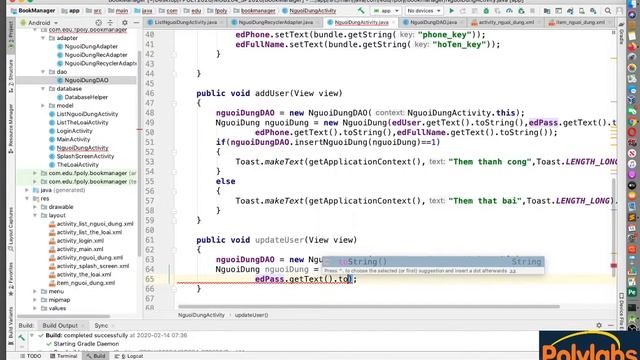Click the Project panel horizontal scrollbar
Viewport: 640px width, 360px height.
point(64,316)
